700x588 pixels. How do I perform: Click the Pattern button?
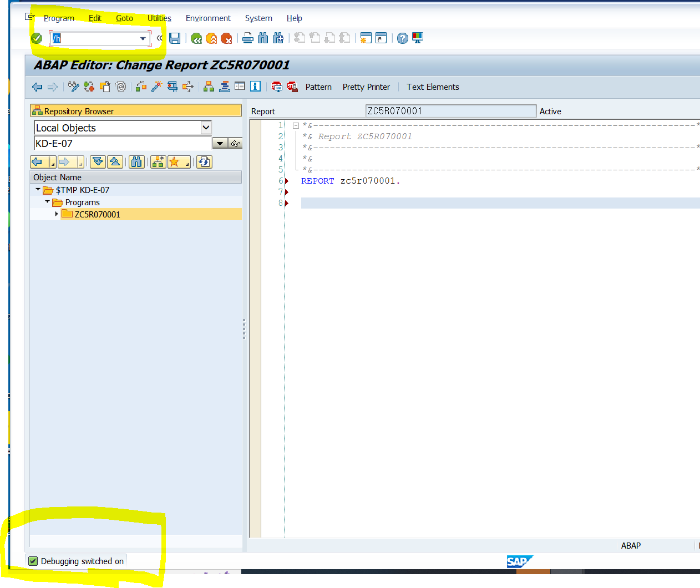[x=318, y=87]
